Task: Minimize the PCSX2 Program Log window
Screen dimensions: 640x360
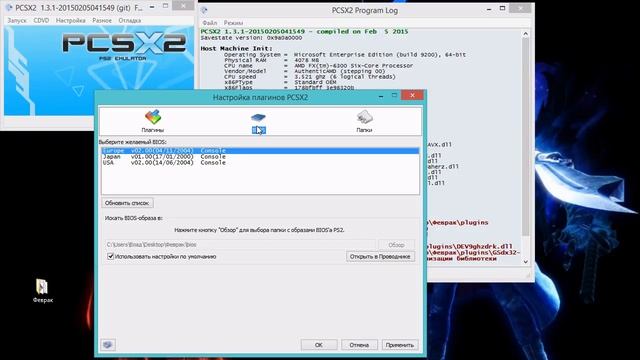Action: [x=489, y=9]
